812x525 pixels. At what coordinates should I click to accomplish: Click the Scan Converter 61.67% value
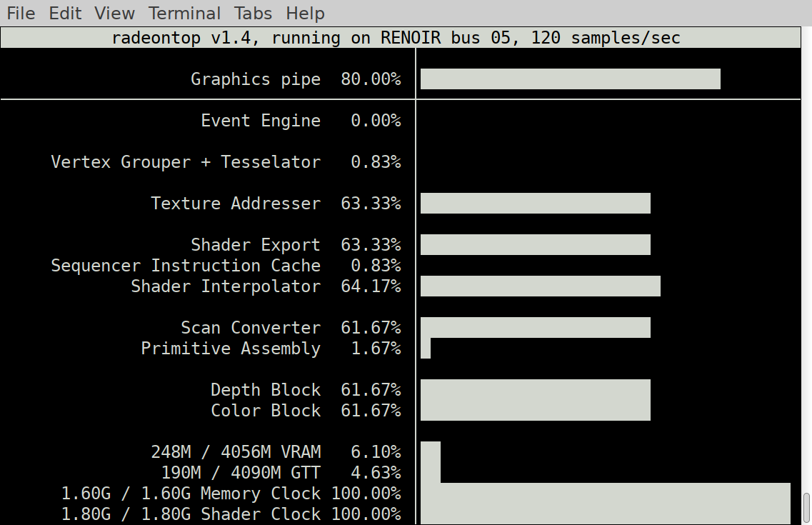point(371,328)
